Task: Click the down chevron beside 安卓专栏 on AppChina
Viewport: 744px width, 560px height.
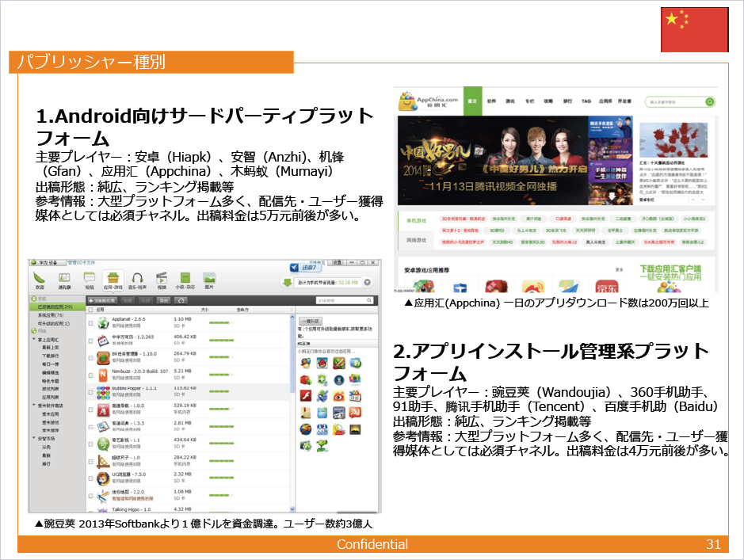Action: tap(703, 200)
